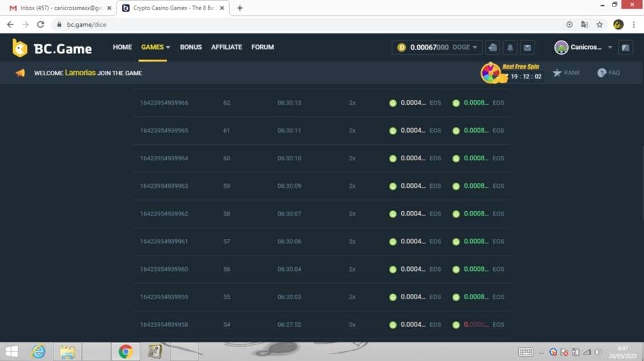Reload the bc.game page

(x=41, y=24)
